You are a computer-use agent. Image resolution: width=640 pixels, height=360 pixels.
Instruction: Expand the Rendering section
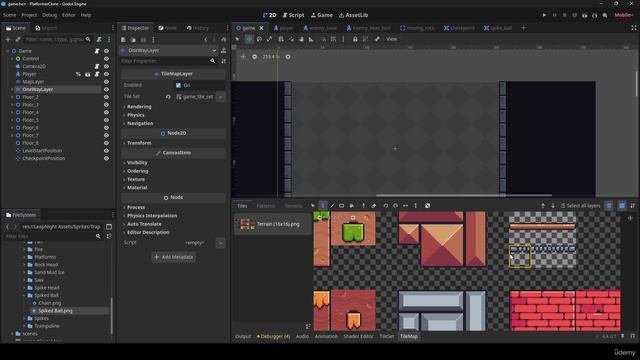[x=139, y=107]
